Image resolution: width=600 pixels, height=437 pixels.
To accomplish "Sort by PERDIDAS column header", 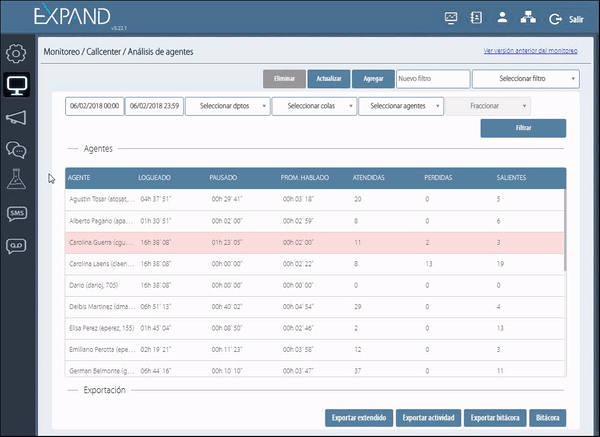I will click(438, 178).
